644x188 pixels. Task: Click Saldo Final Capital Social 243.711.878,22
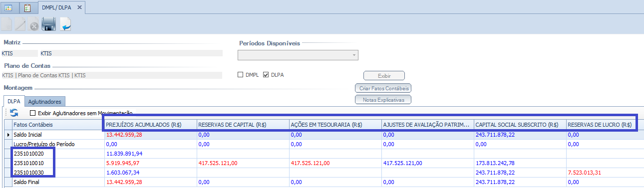[520, 182]
